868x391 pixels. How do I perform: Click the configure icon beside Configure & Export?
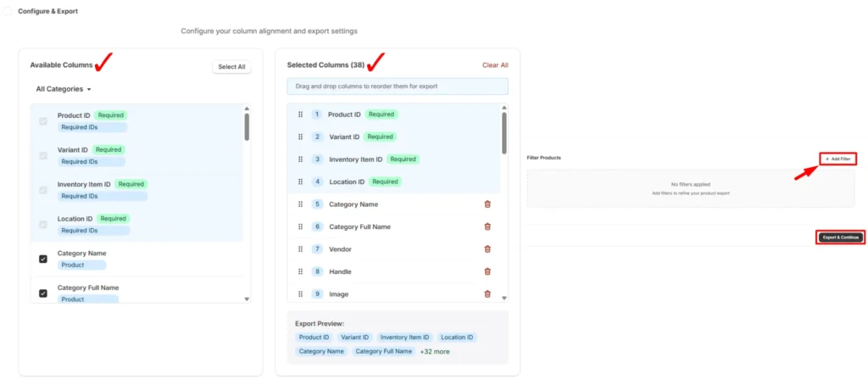7,11
